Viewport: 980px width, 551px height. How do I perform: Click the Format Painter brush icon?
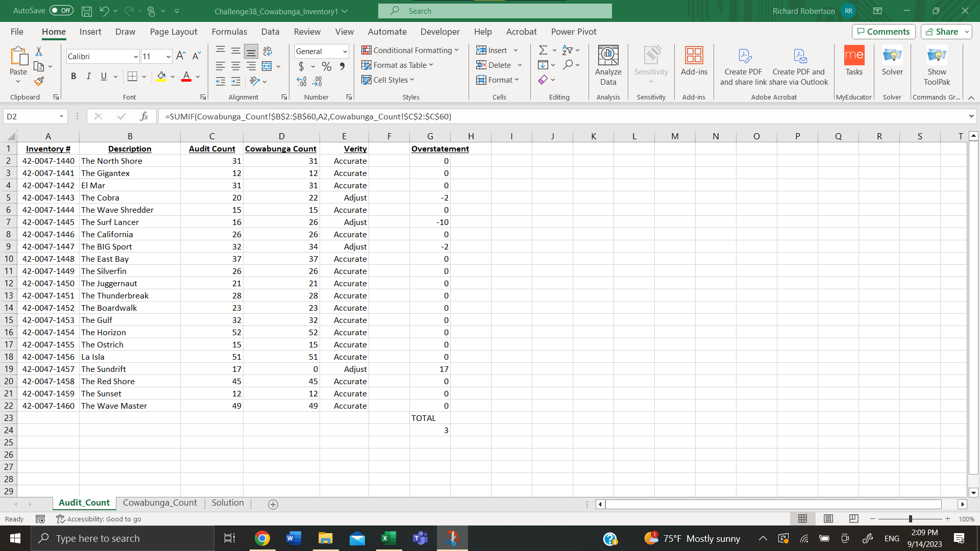pos(39,81)
